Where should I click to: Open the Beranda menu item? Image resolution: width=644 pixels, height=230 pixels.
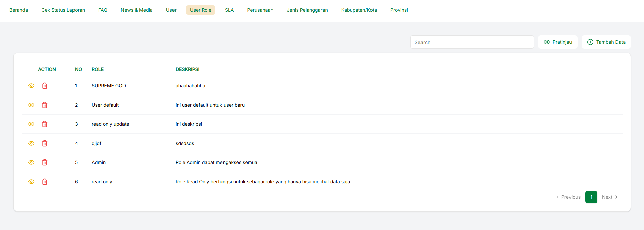[19, 10]
